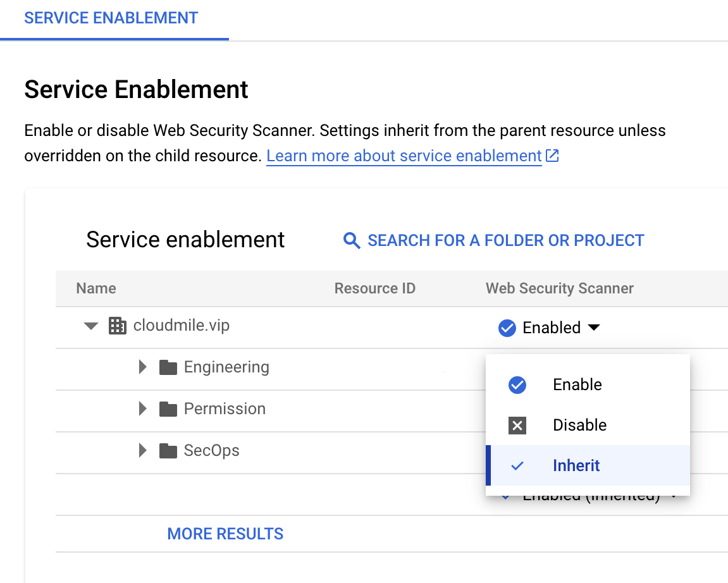Image resolution: width=728 pixels, height=583 pixels.
Task: Click the cloudmile.vip organization icon
Action: [x=118, y=326]
